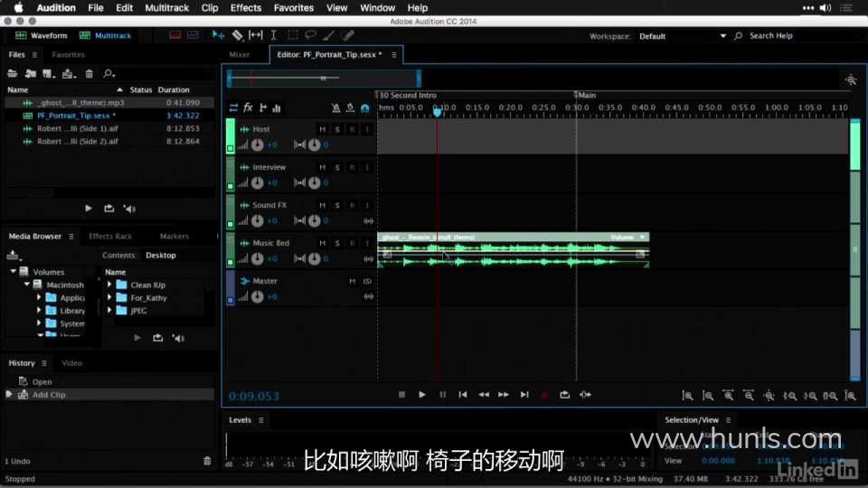Click the Skip Selection transport icon
Viewport: 868px width, 488px height.
click(585, 395)
